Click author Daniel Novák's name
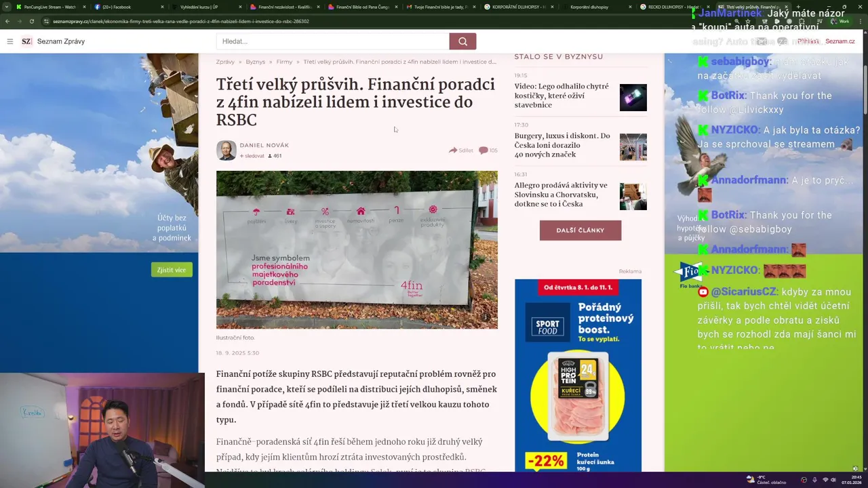This screenshot has width=868, height=488. pos(264,146)
